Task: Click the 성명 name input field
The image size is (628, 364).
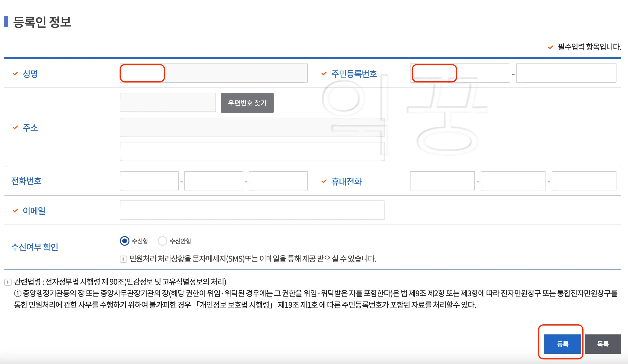Action: tap(214, 73)
